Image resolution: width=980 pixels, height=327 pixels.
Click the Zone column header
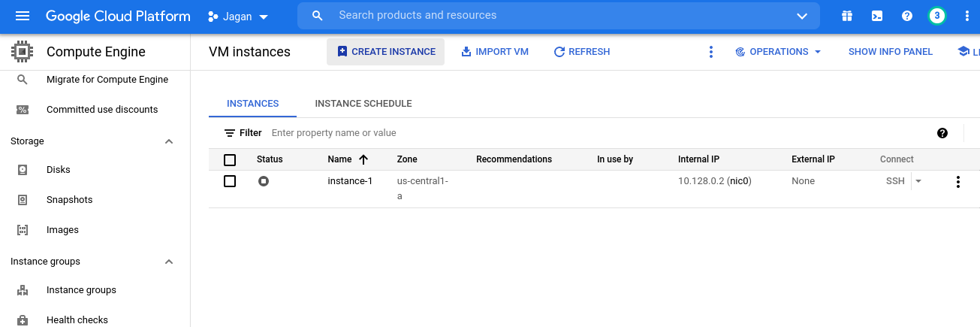(407, 159)
